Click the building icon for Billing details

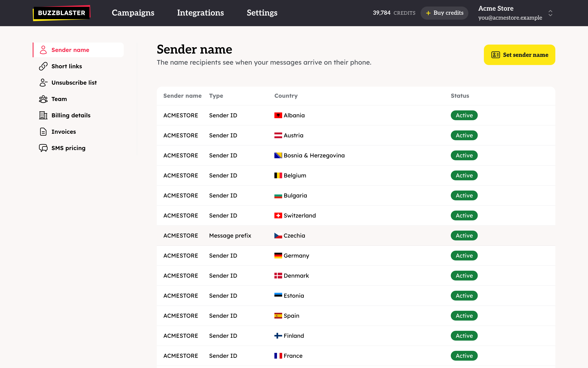coord(43,115)
